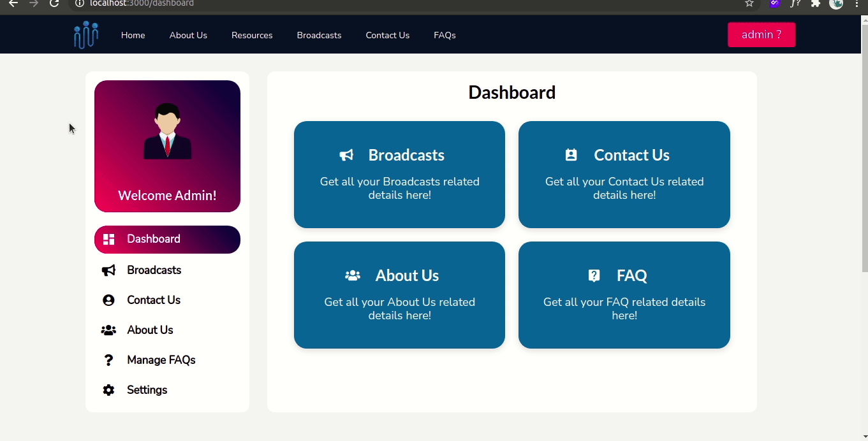Click the About Us people icon in sidebar

108,330
